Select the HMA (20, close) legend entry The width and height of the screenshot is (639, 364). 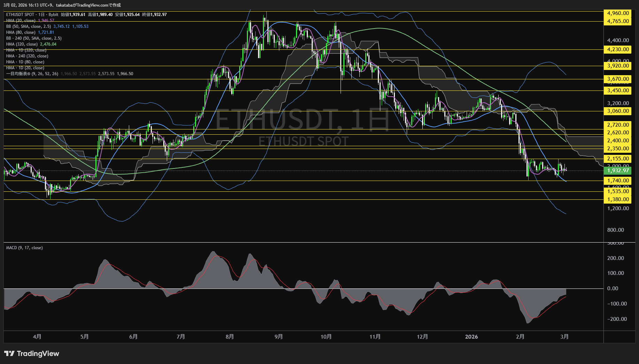click(x=21, y=21)
